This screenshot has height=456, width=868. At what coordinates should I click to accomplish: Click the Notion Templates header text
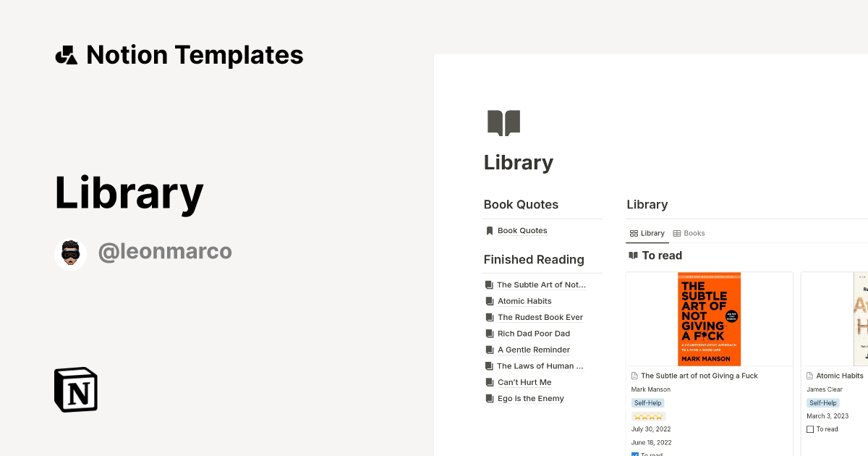195,55
